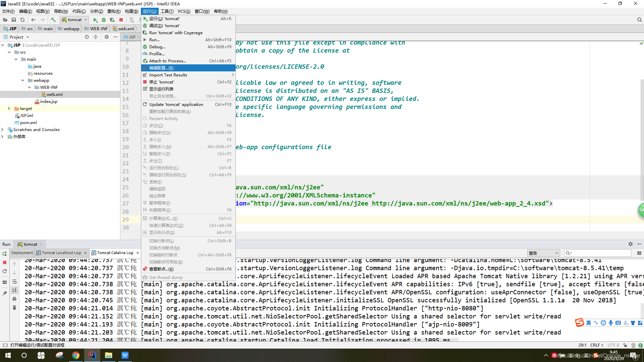
Task: Open pom.xml in project tree
Action: 25,123
